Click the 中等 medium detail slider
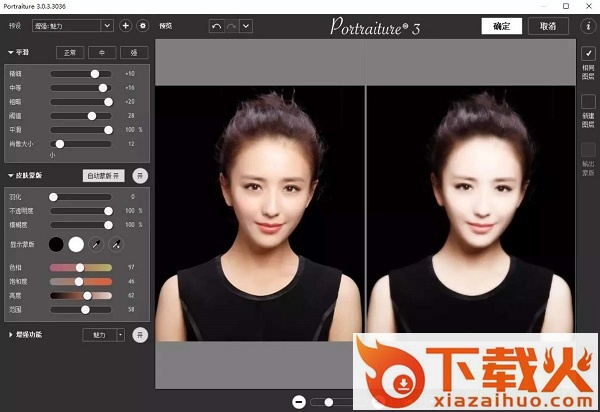The height and width of the screenshot is (412, 600). (81, 88)
